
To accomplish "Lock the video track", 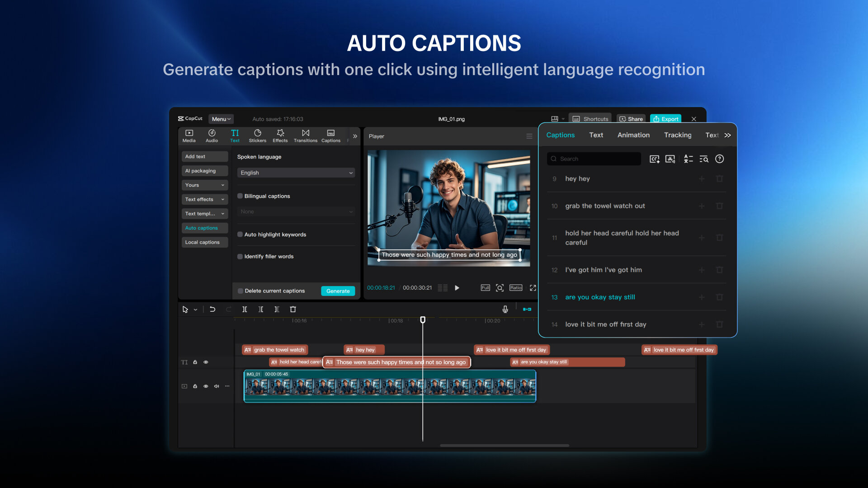I will (195, 386).
